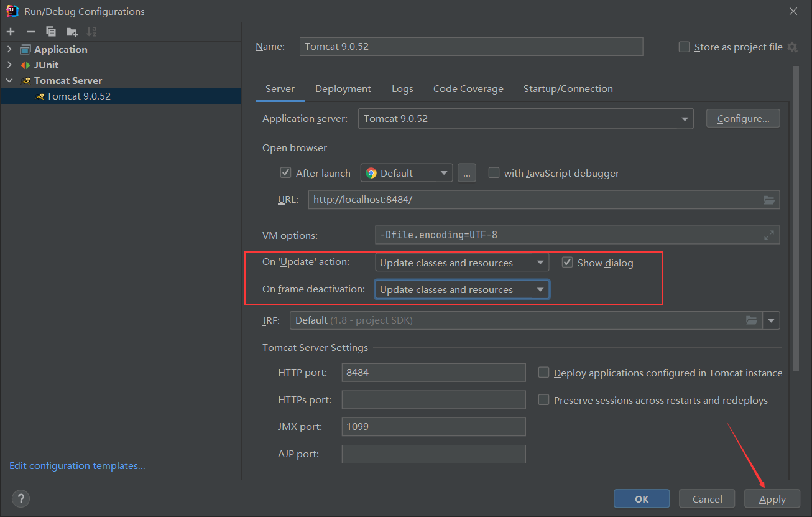The height and width of the screenshot is (517, 812).
Task: Click the sort alphabetically icon
Action: 91,32
